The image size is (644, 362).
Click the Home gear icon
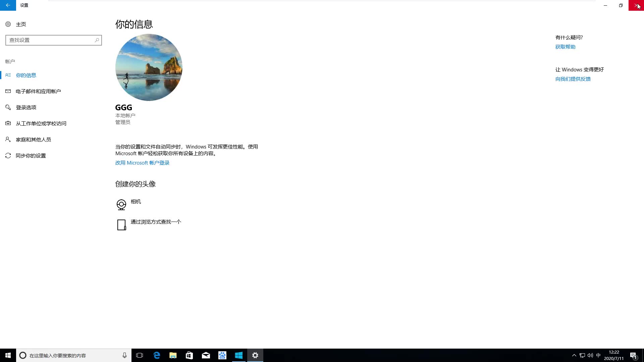8,24
